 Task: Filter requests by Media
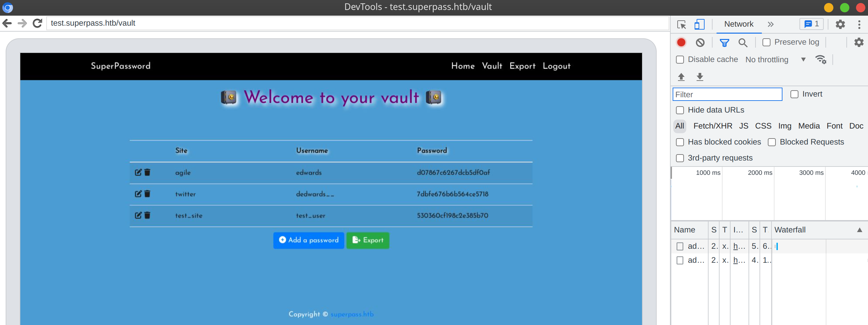pos(809,126)
